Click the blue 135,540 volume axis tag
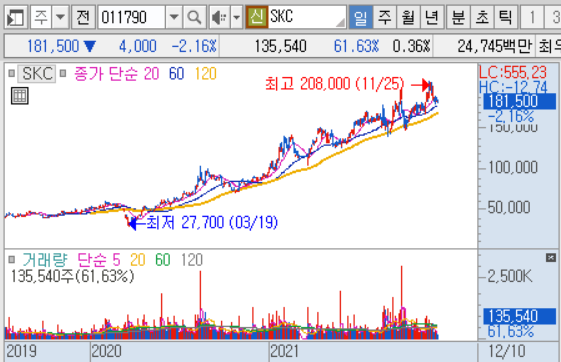The width and height of the screenshot is (561, 362). tap(519, 316)
